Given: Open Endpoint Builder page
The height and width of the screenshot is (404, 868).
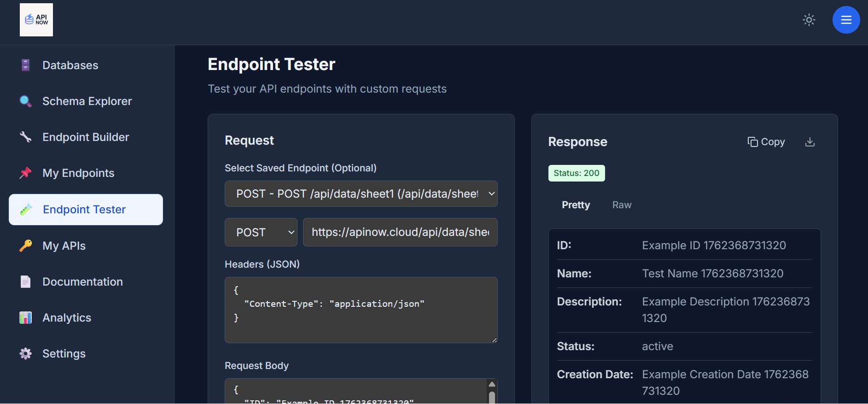Looking at the screenshot, I should (86, 137).
